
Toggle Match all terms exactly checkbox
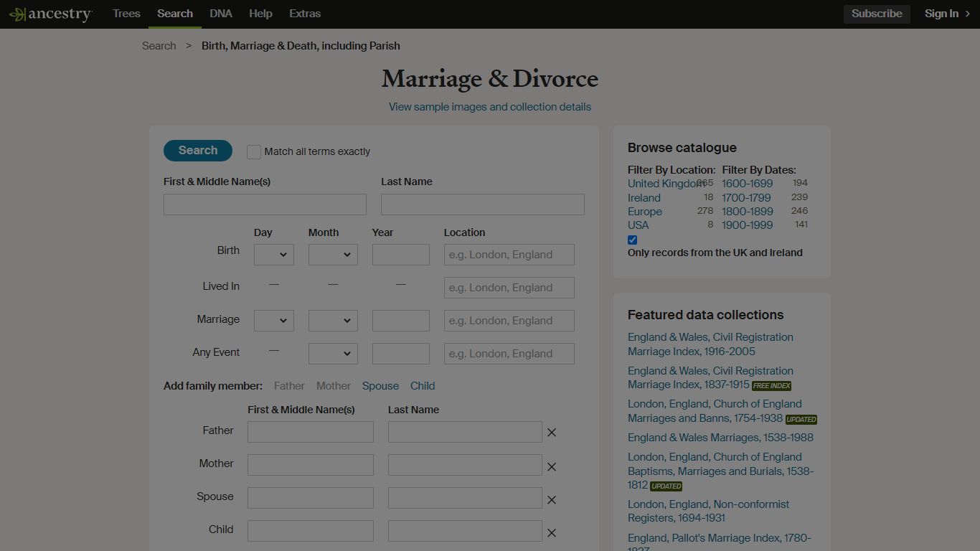coord(254,151)
